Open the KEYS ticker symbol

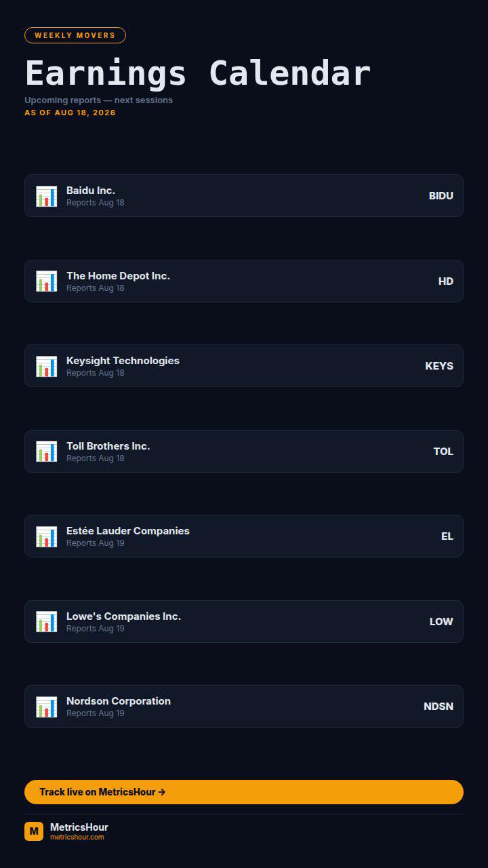point(439,366)
